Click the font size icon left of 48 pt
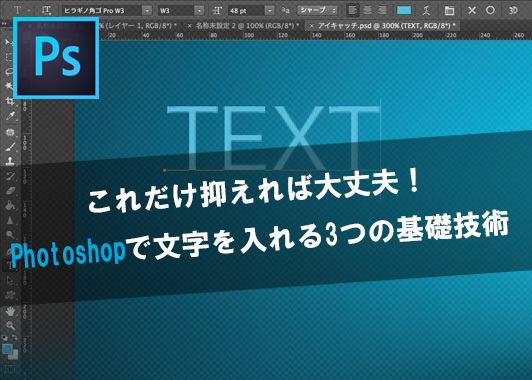The height and width of the screenshot is (380, 532). pyautogui.click(x=217, y=11)
